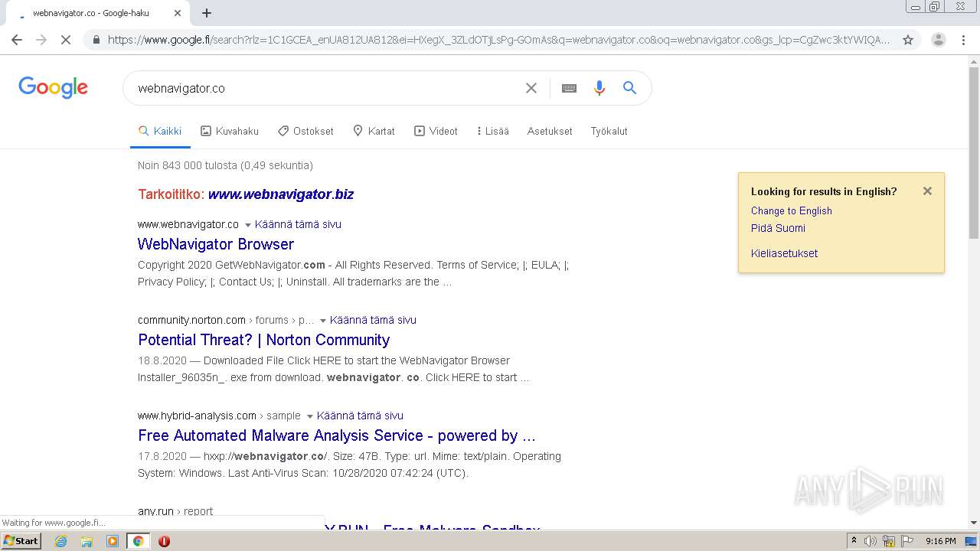
Task: Switch to Kuvahaku image search
Action: click(x=230, y=131)
